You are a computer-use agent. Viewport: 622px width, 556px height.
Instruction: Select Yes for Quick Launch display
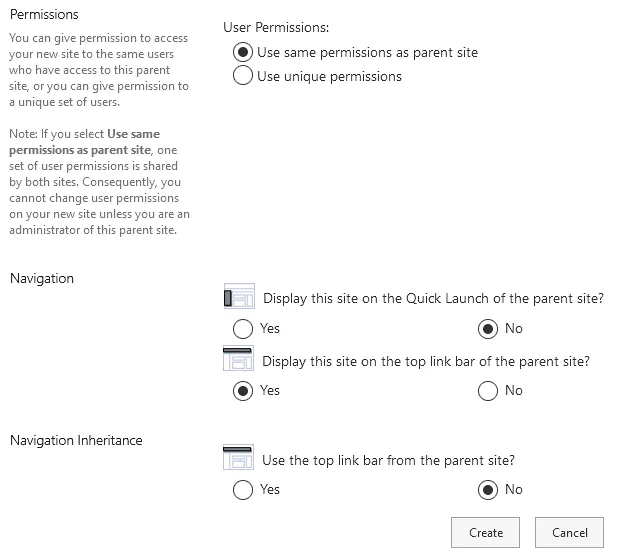[x=242, y=328]
